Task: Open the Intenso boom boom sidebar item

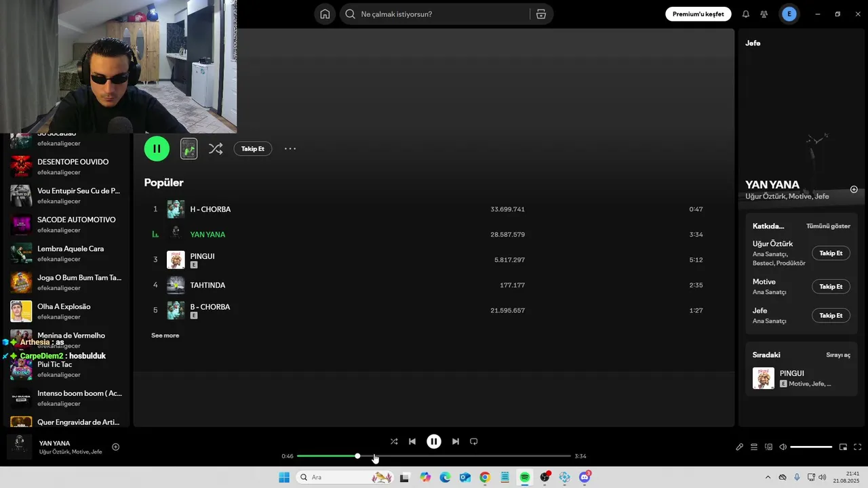Action: 66,398
